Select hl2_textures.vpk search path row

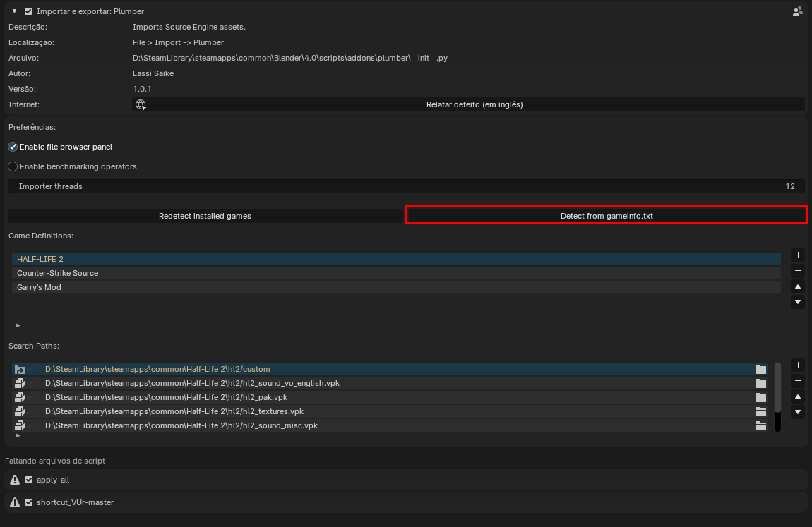click(x=390, y=411)
